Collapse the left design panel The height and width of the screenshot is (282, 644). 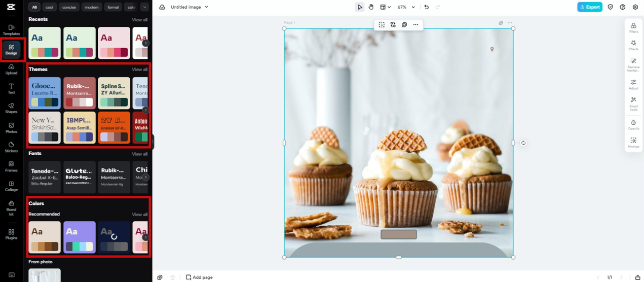coord(152,142)
